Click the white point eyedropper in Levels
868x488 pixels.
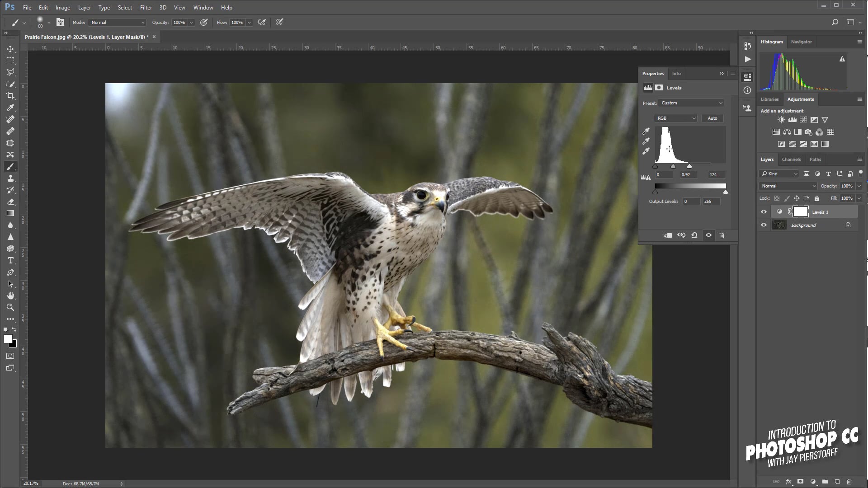(646, 151)
